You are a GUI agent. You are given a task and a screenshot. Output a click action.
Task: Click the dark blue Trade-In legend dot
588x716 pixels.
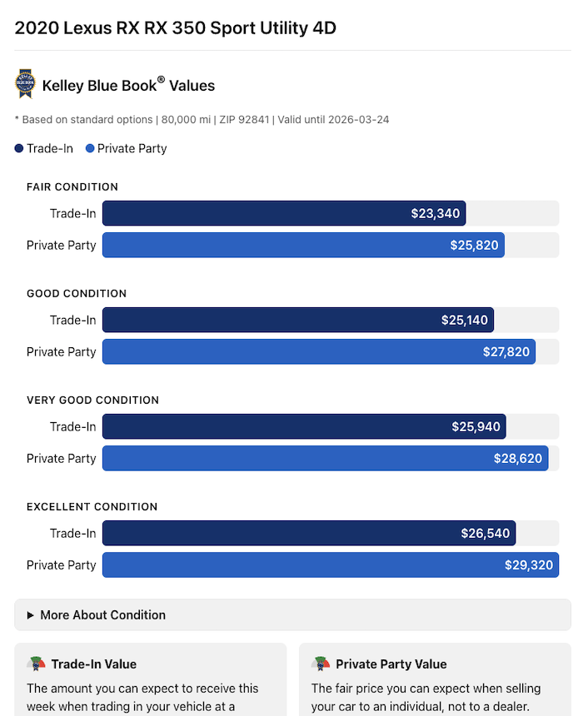click(x=19, y=149)
